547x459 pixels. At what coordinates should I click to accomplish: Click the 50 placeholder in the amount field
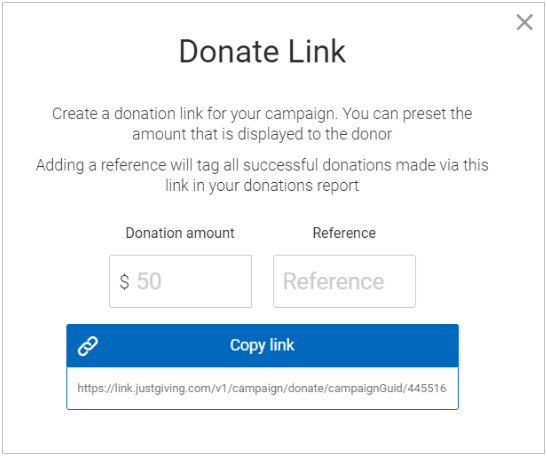149,281
